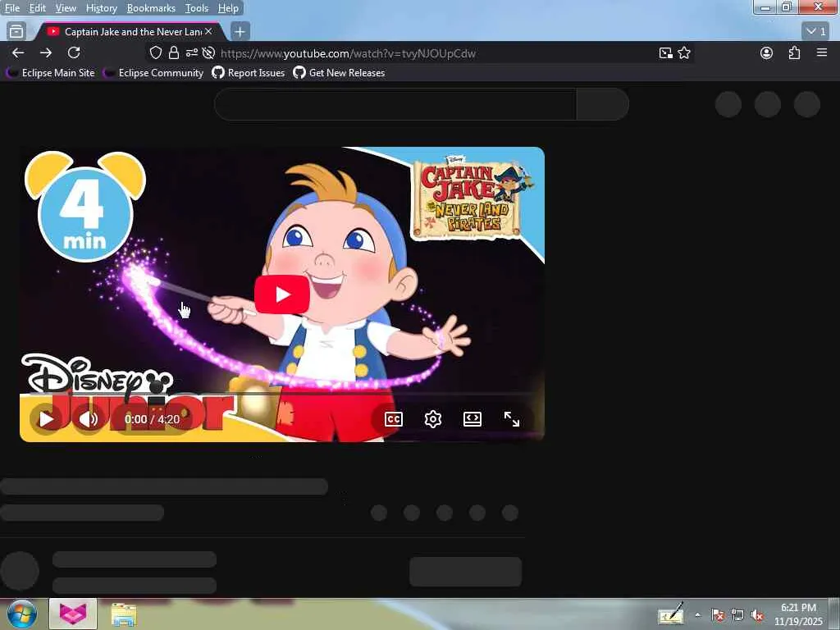Open picture-in-picture icon in address bar
This screenshot has width=840, height=630.
(665, 52)
